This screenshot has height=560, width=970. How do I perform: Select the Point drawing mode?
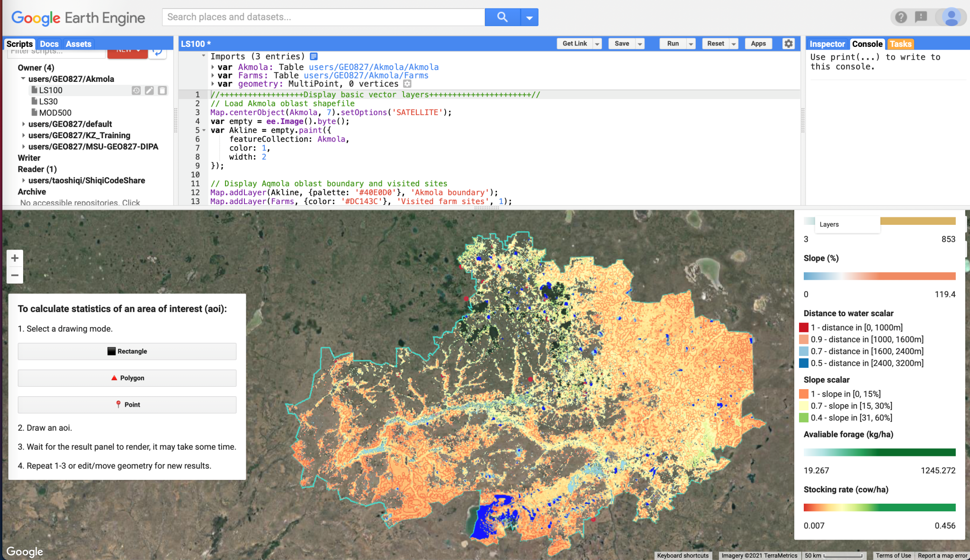[127, 405]
